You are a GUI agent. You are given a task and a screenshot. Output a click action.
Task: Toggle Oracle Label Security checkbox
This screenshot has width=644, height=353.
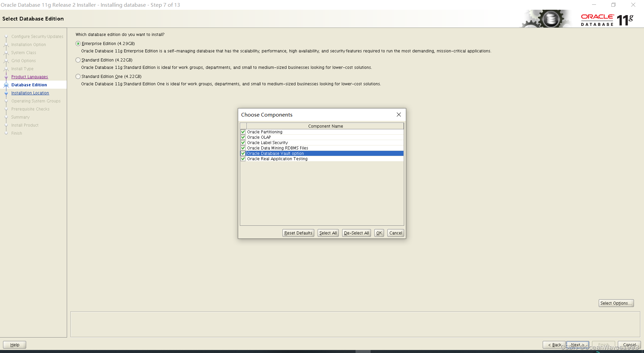(243, 143)
